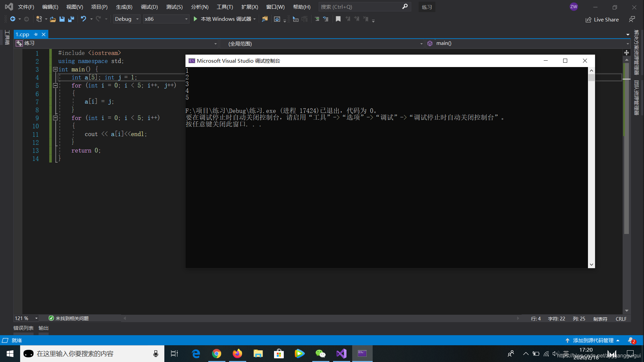Image resolution: width=644 pixels, height=362 pixels.
Task: Open the 练习 project scope dropdown
Action: click(117, 43)
